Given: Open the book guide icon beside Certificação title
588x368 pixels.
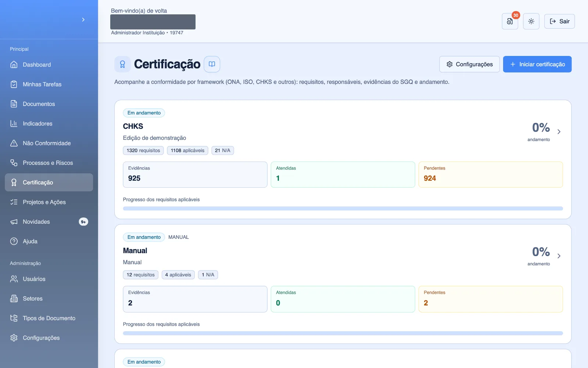Looking at the screenshot, I should click(x=212, y=64).
